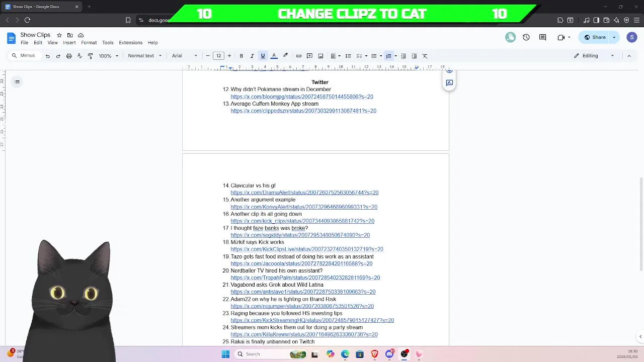
Task: Increase the indent level
Action: coord(414,56)
